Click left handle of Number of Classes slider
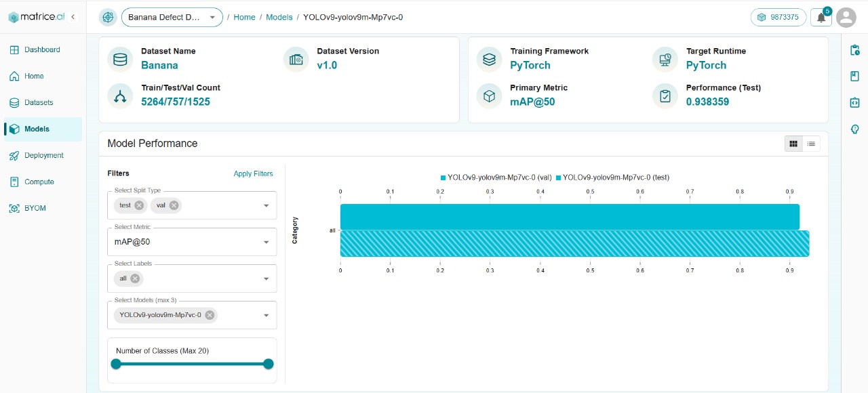The image size is (868, 393). 116,364
